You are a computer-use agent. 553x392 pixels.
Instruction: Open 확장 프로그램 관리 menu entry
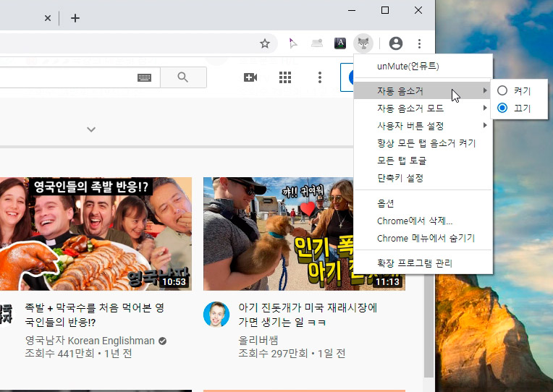[423, 263]
